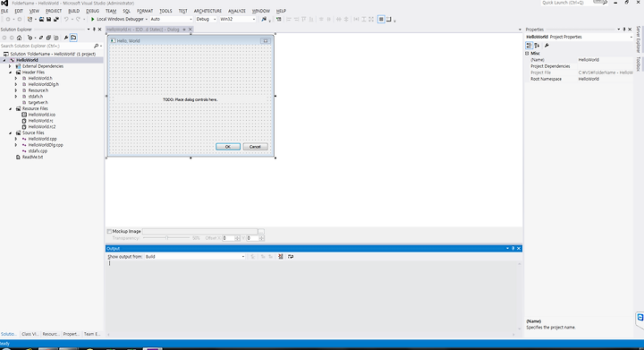
Task: Open the BUILD menu
Action: pyautogui.click(x=74, y=11)
